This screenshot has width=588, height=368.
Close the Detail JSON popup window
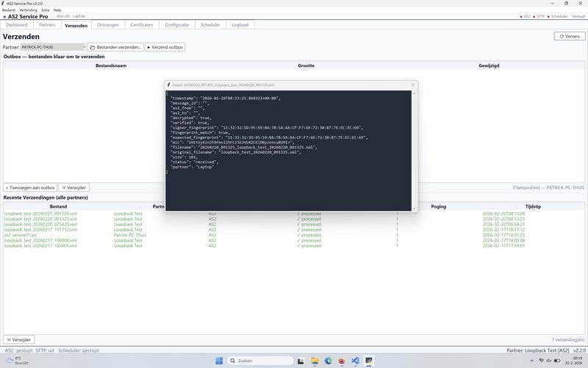click(413, 85)
